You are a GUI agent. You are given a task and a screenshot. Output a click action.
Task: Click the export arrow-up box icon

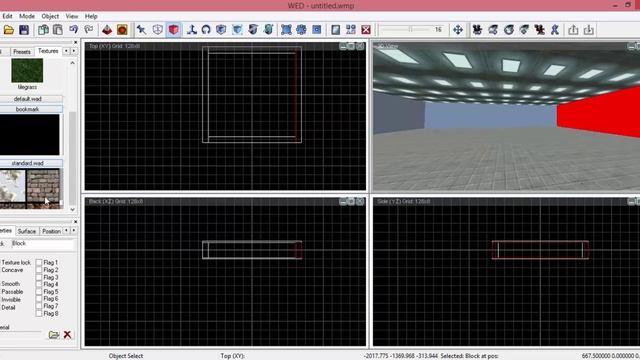click(573, 30)
